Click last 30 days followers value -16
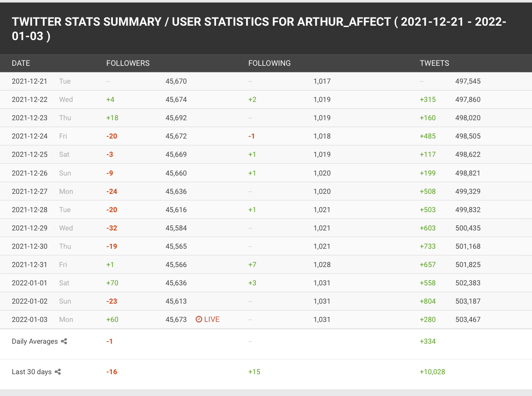Image resolution: width=532 pixels, height=396 pixels. point(112,372)
